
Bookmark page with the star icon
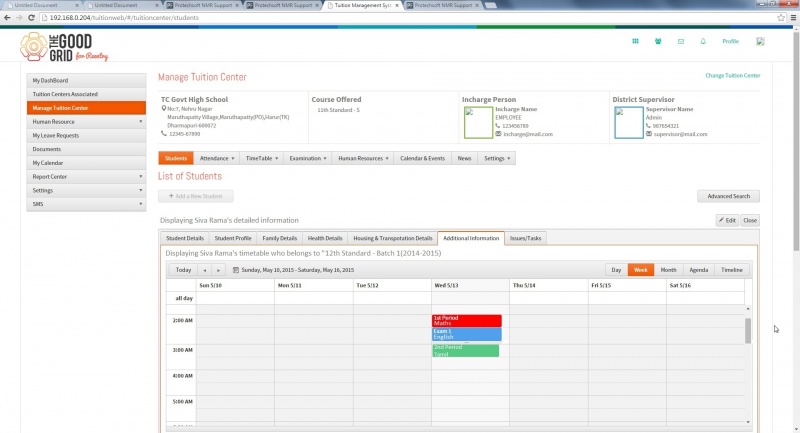point(781,17)
